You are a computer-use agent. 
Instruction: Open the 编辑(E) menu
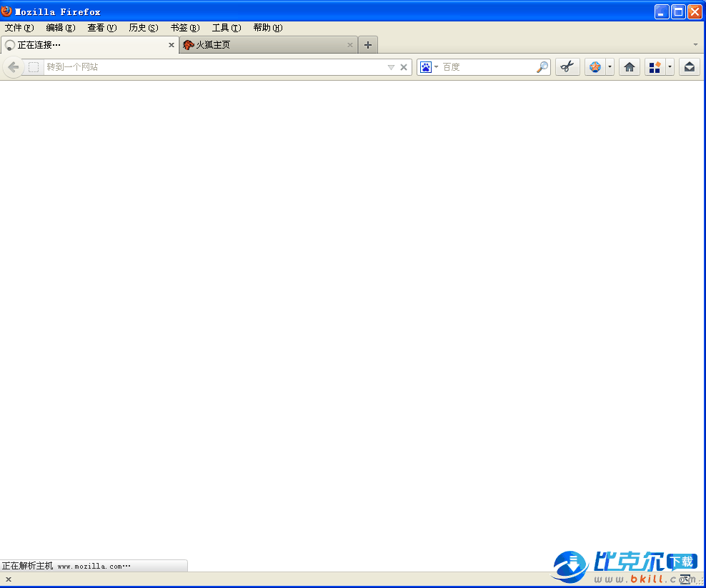pyautogui.click(x=61, y=28)
